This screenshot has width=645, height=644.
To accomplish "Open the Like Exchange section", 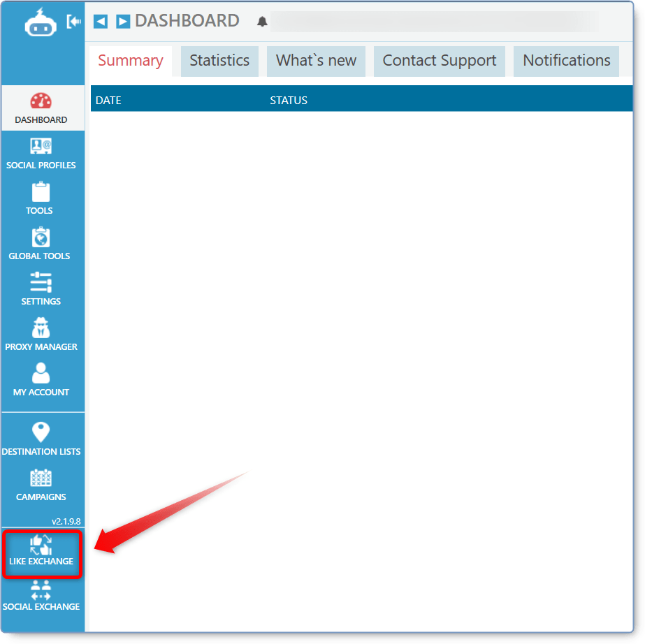I will pos(42,553).
